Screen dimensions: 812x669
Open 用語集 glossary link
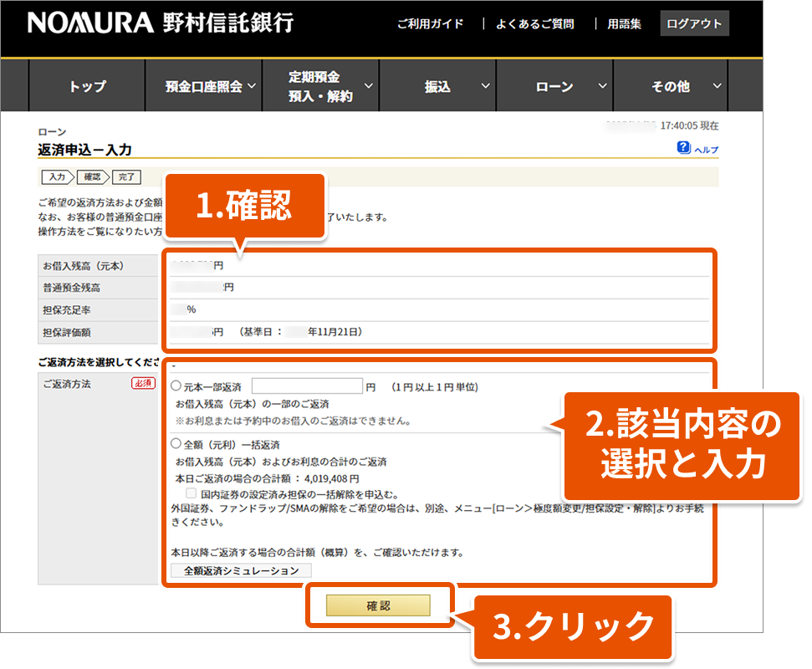tap(624, 23)
